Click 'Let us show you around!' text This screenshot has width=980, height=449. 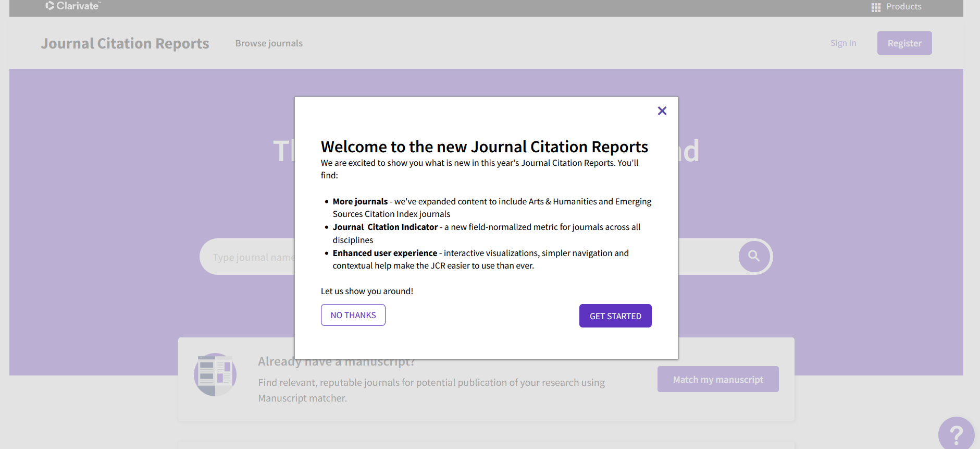(x=367, y=291)
